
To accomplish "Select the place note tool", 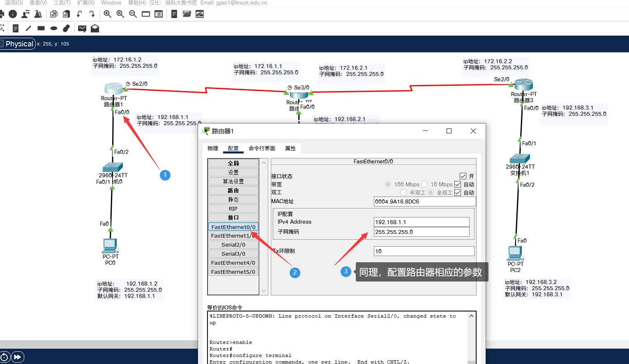I will 16,28.
